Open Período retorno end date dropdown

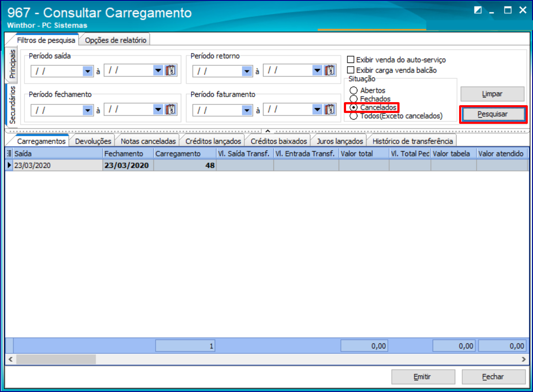click(x=318, y=71)
